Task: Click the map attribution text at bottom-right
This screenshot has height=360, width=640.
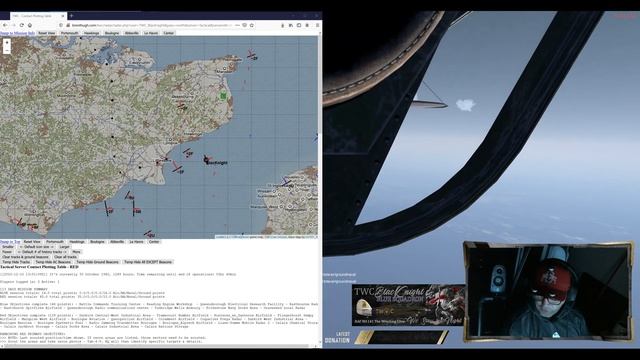Action: [x=266, y=237]
